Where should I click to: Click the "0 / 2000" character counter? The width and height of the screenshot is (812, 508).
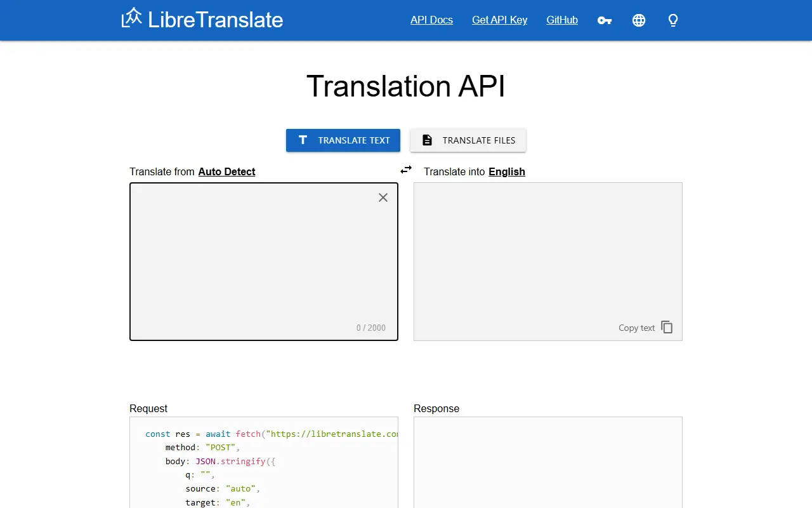[x=371, y=328]
